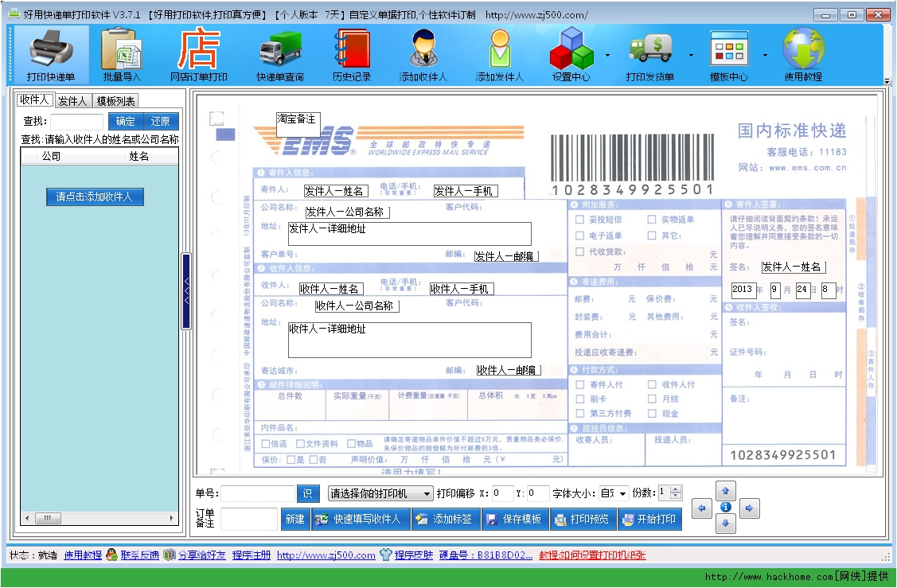Open the 字体大小 font size dropdown
The width and height of the screenshot is (897, 588).
click(613, 493)
